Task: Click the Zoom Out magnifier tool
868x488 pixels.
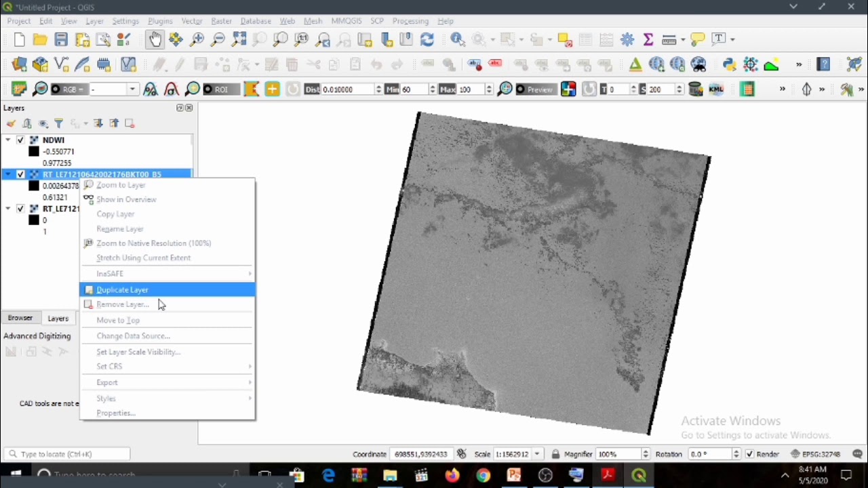Action: 218,39
